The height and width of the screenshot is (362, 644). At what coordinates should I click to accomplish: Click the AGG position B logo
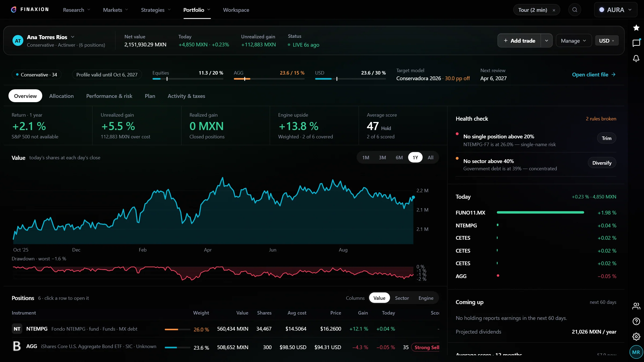pyautogui.click(x=17, y=346)
